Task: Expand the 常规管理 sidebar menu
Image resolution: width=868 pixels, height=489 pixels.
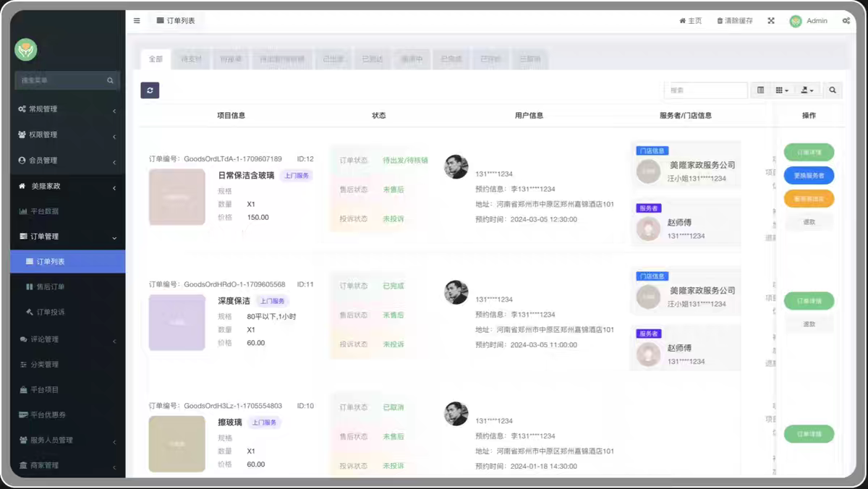Action: click(x=67, y=109)
